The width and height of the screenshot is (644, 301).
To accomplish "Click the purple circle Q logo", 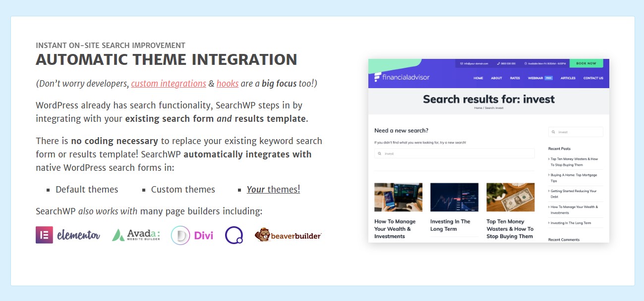I will coord(234,235).
